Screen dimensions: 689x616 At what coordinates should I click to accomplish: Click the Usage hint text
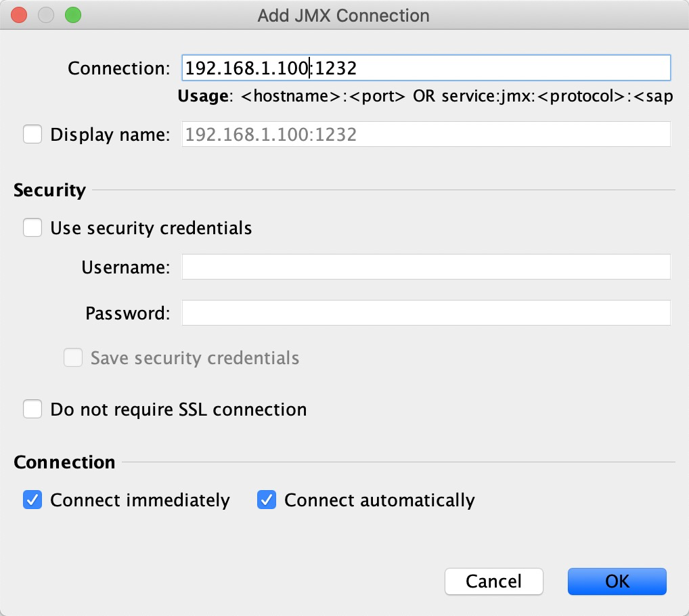coord(425,95)
